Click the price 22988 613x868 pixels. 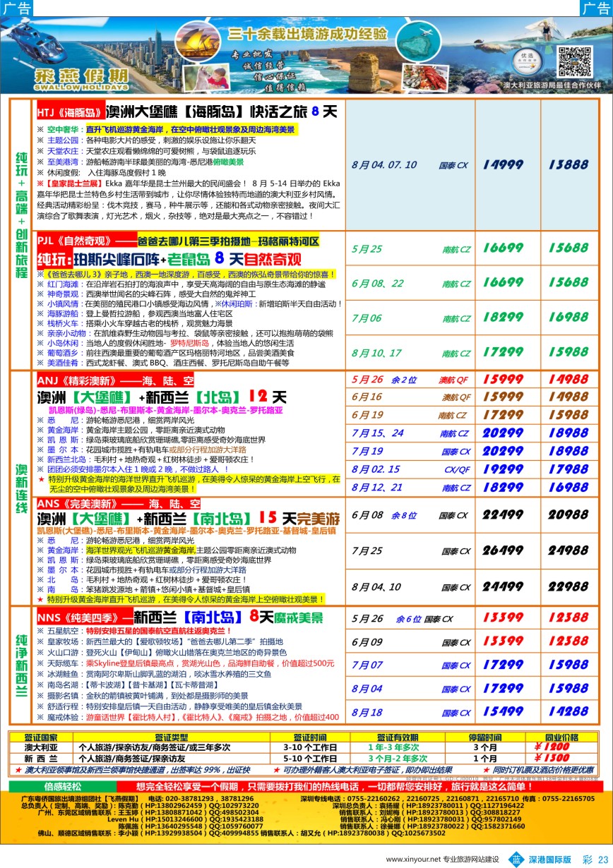[567, 587]
